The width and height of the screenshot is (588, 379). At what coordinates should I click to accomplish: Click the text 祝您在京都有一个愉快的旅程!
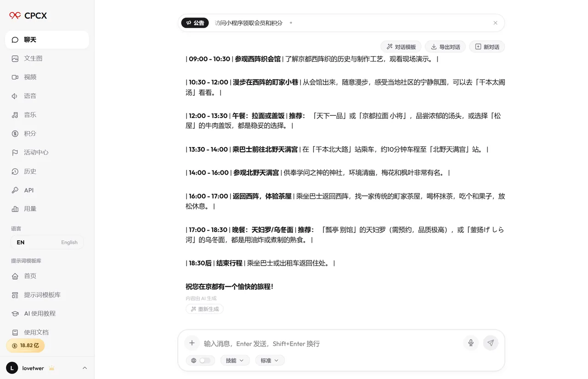(x=230, y=287)
